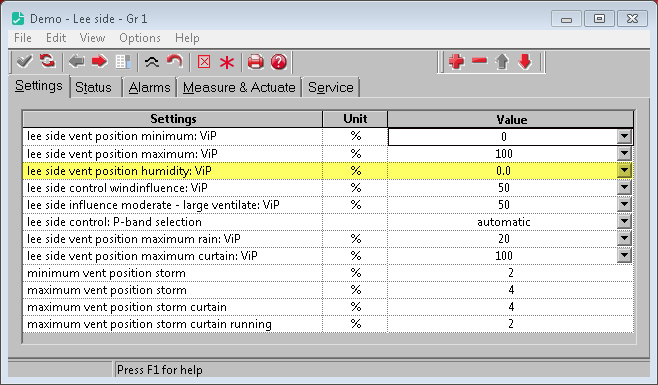Open dropdown for P-band selection automatic

point(624,221)
